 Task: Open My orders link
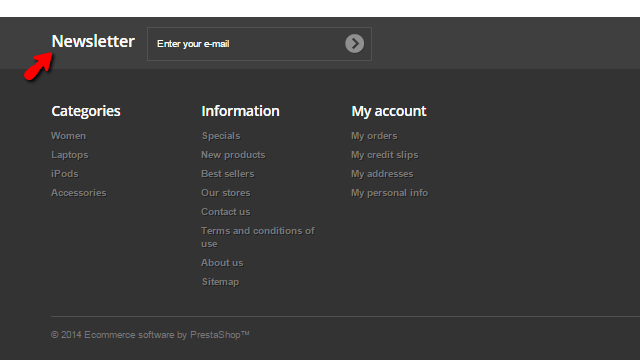tap(374, 136)
